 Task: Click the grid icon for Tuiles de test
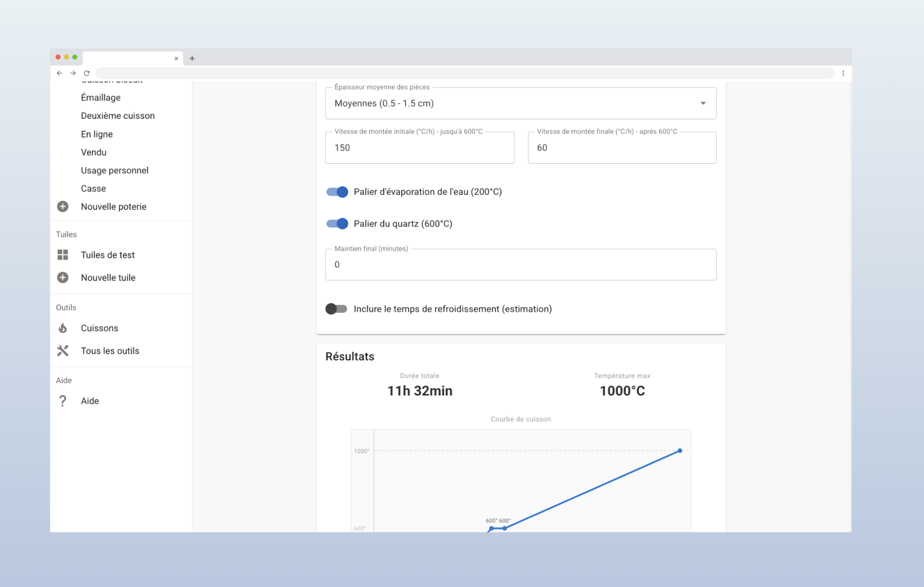(63, 255)
